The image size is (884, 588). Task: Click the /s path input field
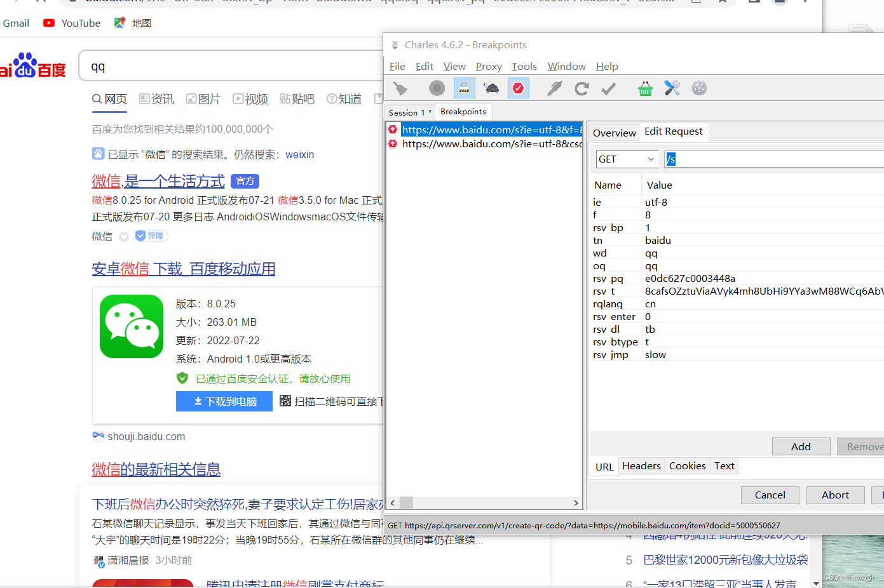point(774,159)
